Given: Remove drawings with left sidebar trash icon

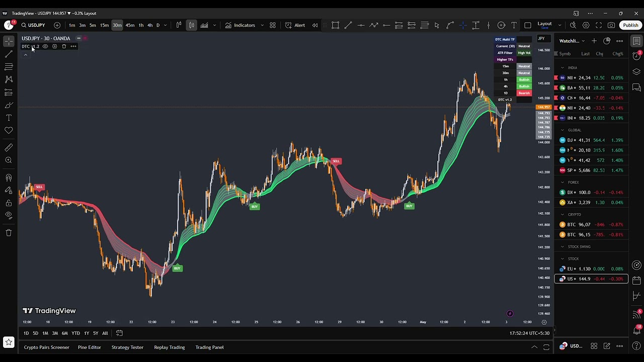Looking at the screenshot, I should coord(9,233).
